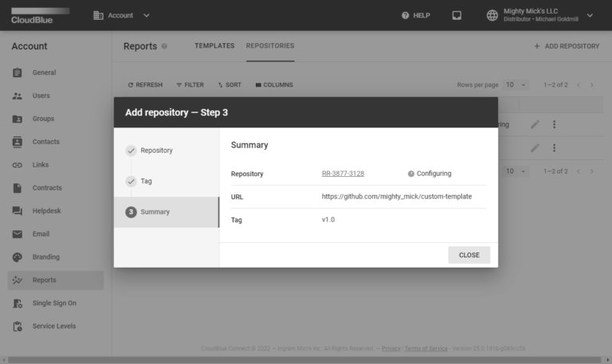Select the Tag step in wizard
Screen dimensions: 612x364
167,181
